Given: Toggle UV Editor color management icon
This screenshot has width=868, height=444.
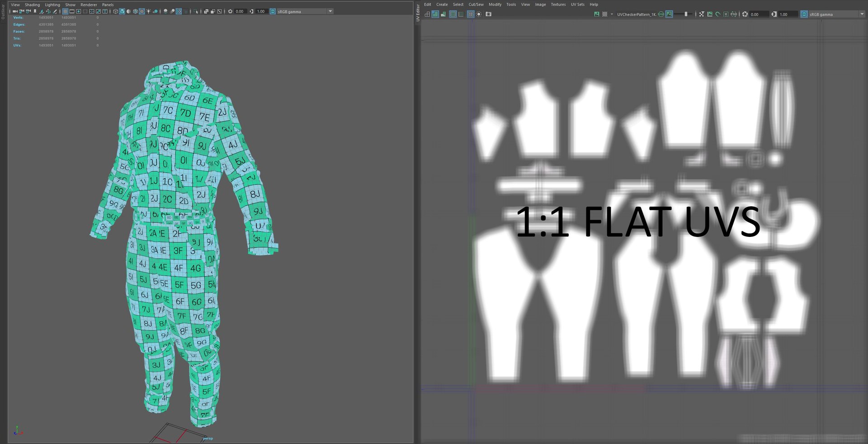Looking at the screenshot, I should [x=803, y=14].
